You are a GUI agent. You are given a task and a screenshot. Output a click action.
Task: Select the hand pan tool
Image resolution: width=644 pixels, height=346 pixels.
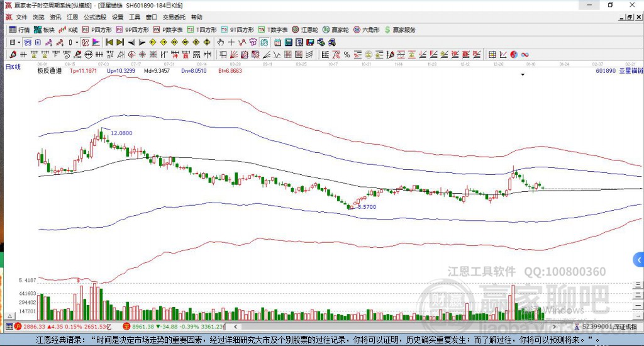221,42
